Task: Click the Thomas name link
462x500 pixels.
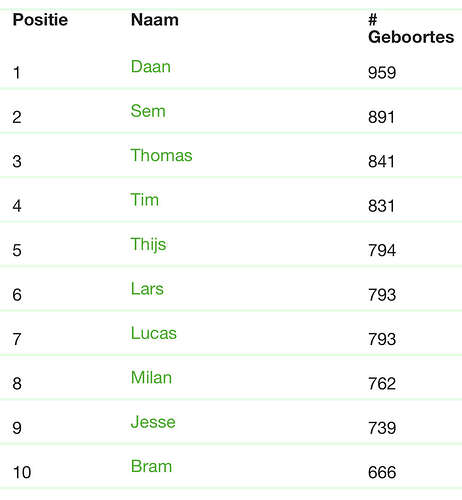Action: point(161,155)
